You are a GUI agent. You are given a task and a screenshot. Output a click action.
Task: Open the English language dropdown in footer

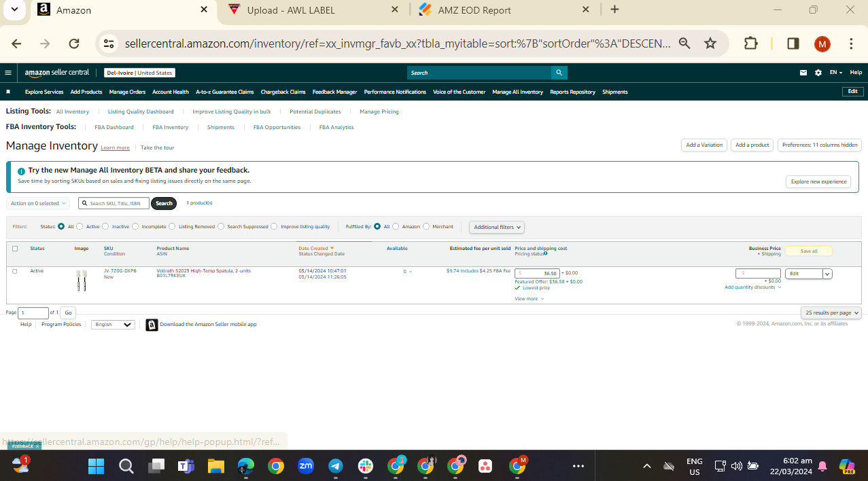[113, 325]
